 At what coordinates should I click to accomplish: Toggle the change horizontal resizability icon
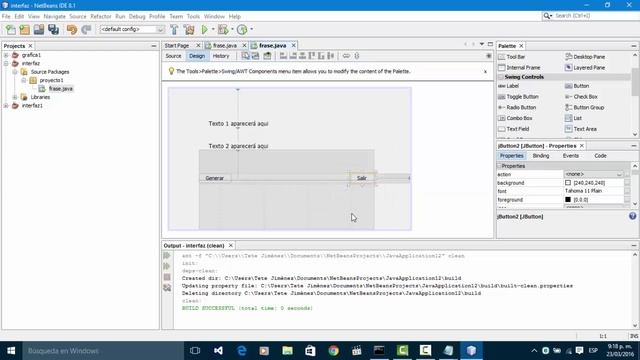[x=346, y=56]
